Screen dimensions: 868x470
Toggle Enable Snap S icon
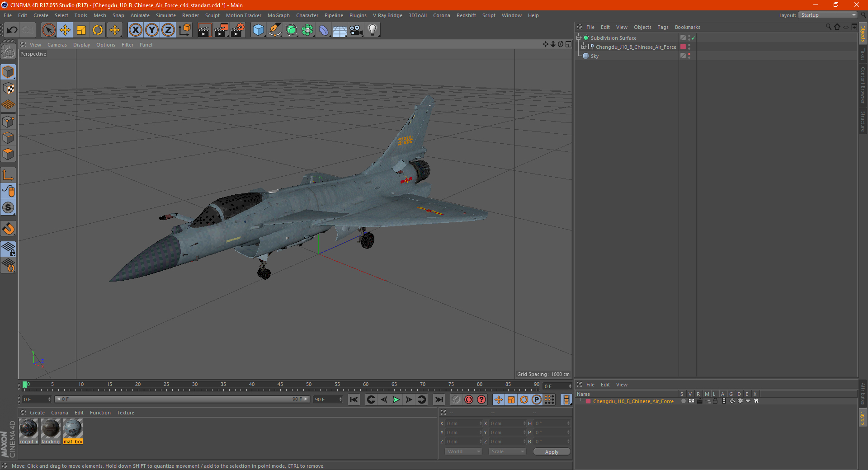coord(8,208)
